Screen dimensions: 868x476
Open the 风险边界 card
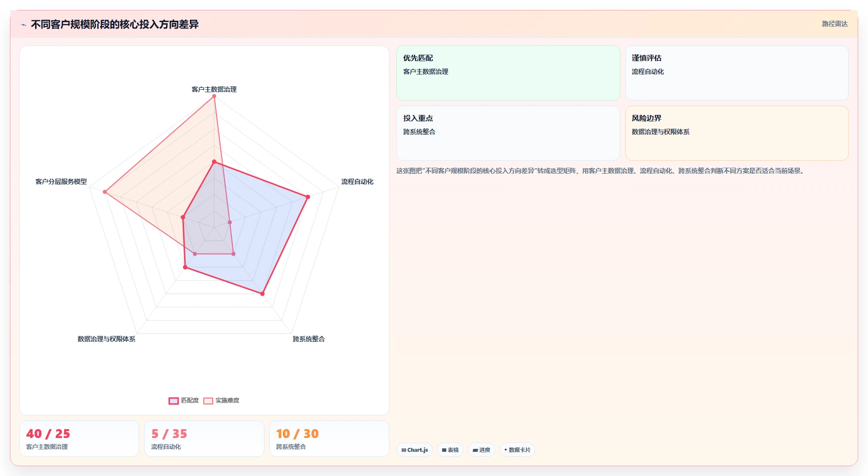[x=737, y=133]
